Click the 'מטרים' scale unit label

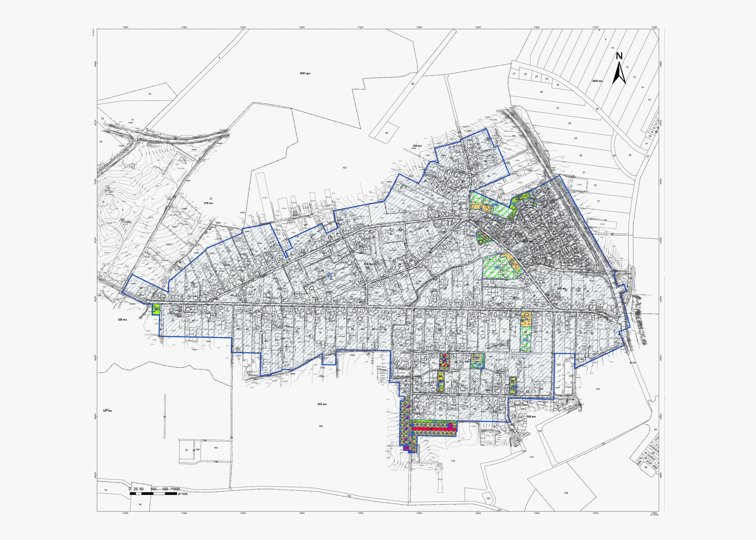(x=183, y=494)
